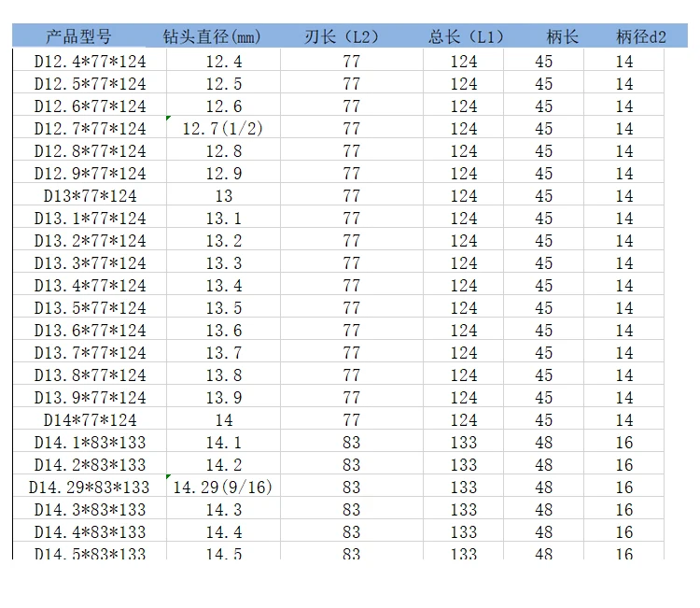The image size is (700, 608).
Task: Click 刃长 value 77 in D12.4 row
Action: [351, 62]
